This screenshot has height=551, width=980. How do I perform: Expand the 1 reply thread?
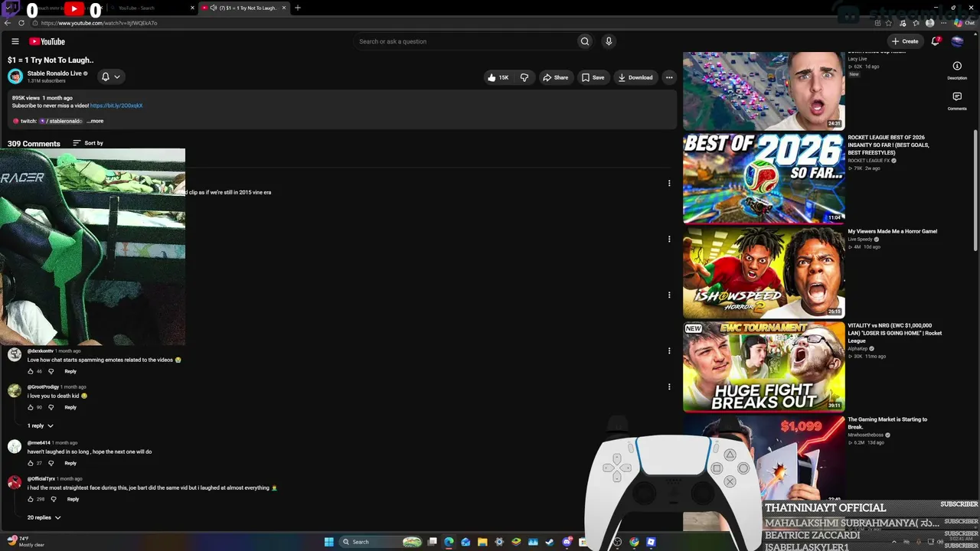pyautogui.click(x=41, y=425)
